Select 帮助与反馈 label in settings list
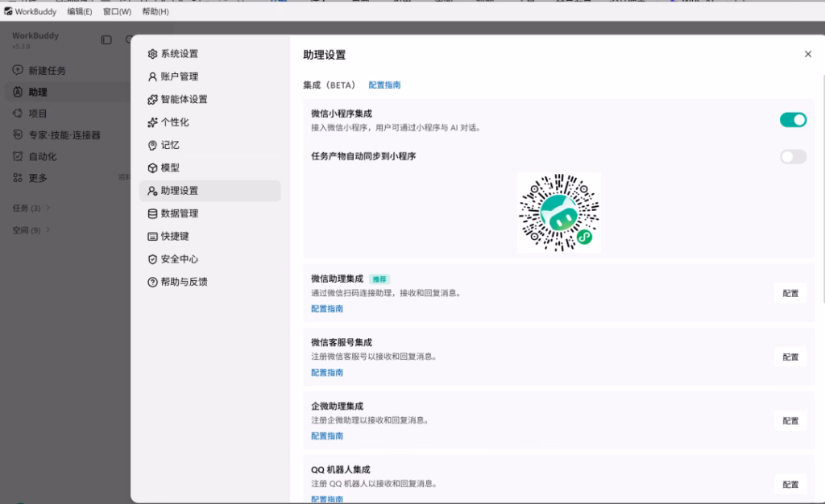825x504 pixels. coord(184,283)
